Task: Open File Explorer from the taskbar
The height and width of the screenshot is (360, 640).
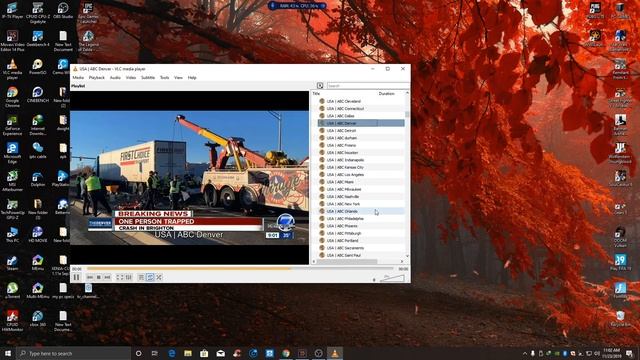Action: pyautogui.click(x=188, y=353)
